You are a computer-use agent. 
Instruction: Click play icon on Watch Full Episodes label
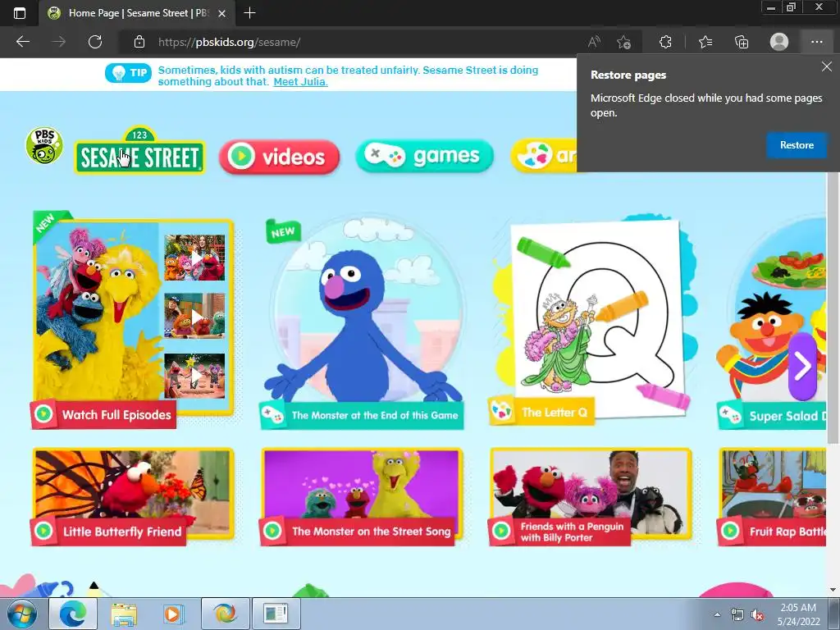44,414
